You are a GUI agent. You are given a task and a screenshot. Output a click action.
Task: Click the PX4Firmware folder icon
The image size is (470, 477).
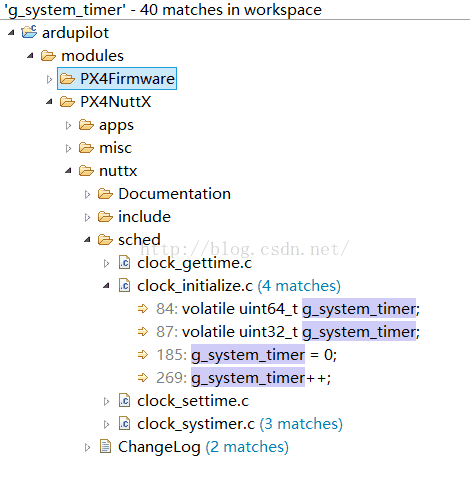click(67, 79)
